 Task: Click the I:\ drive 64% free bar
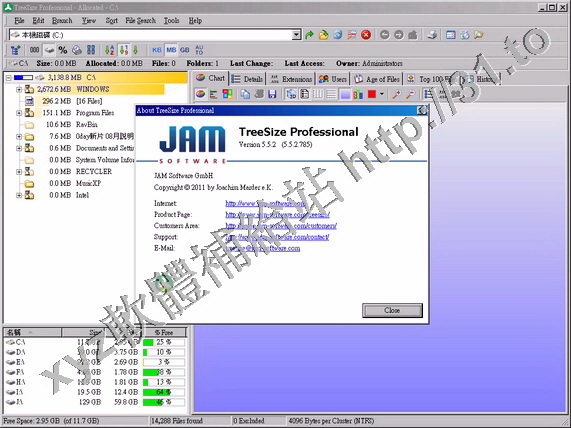click(164, 392)
